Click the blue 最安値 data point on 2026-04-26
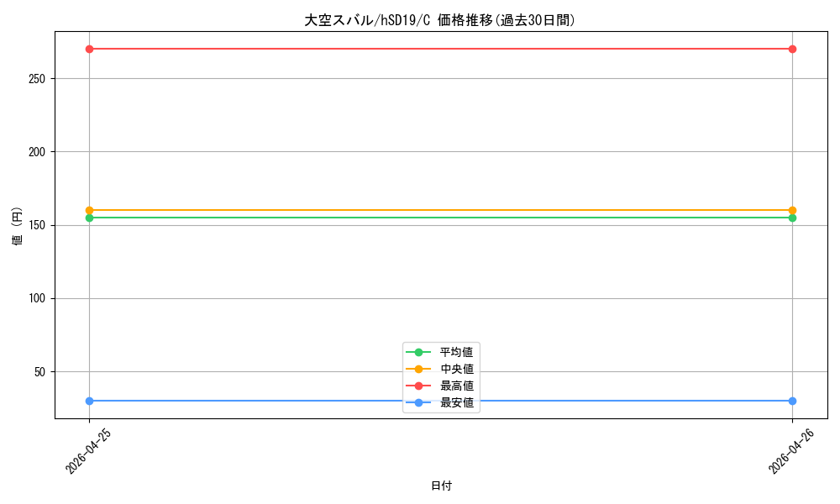840x504 pixels. tap(792, 402)
